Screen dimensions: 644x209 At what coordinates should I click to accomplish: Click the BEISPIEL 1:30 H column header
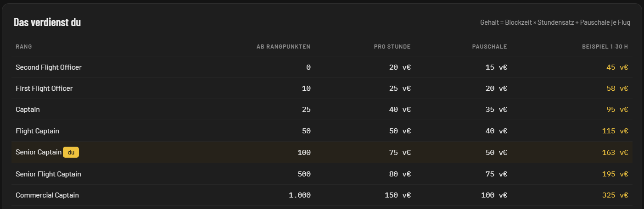[x=605, y=47]
